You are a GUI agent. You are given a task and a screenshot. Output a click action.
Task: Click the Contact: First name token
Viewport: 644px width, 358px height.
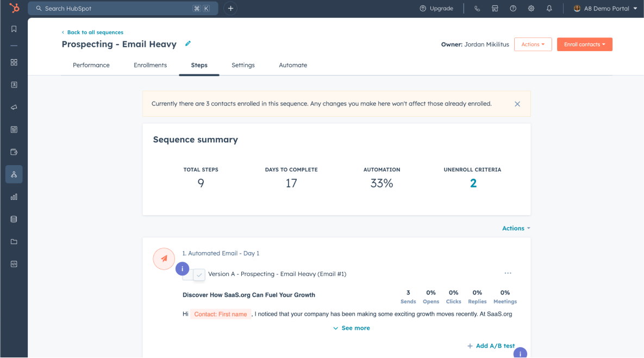(x=221, y=314)
